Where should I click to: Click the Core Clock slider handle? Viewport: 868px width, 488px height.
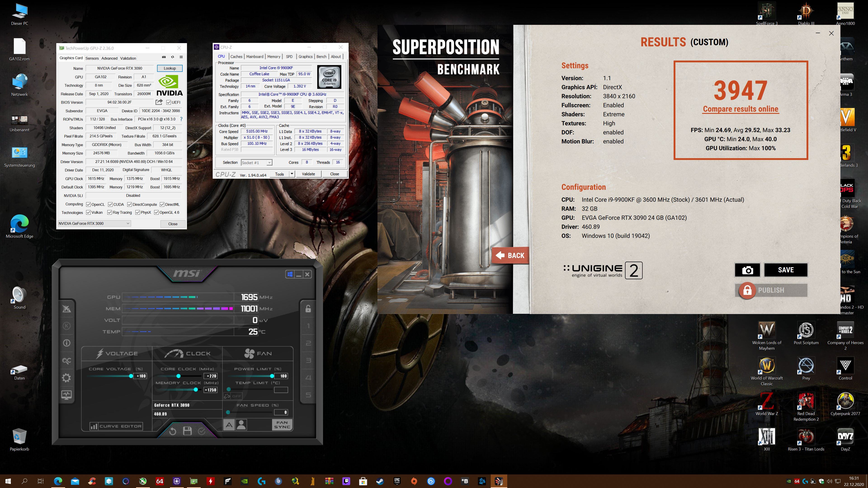pyautogui.click(x=179, y=376)
